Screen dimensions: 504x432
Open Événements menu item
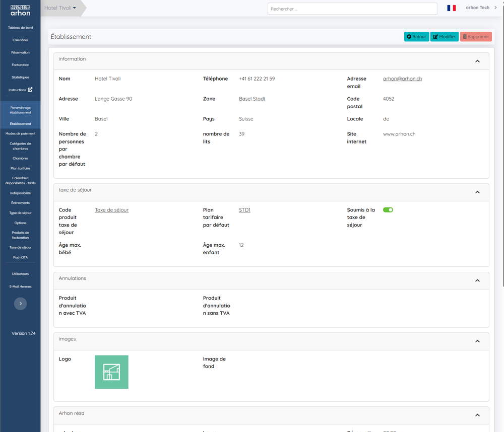pos(20,203)
